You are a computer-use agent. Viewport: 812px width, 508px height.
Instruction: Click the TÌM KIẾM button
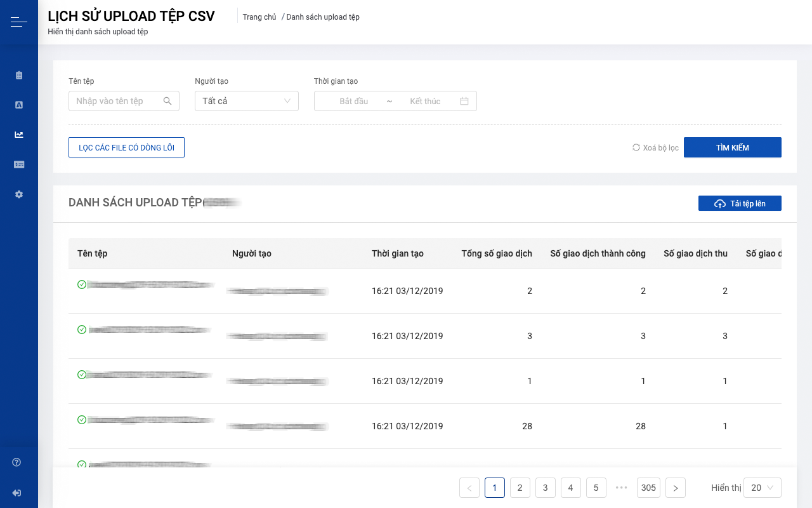[x=733, y=147]
